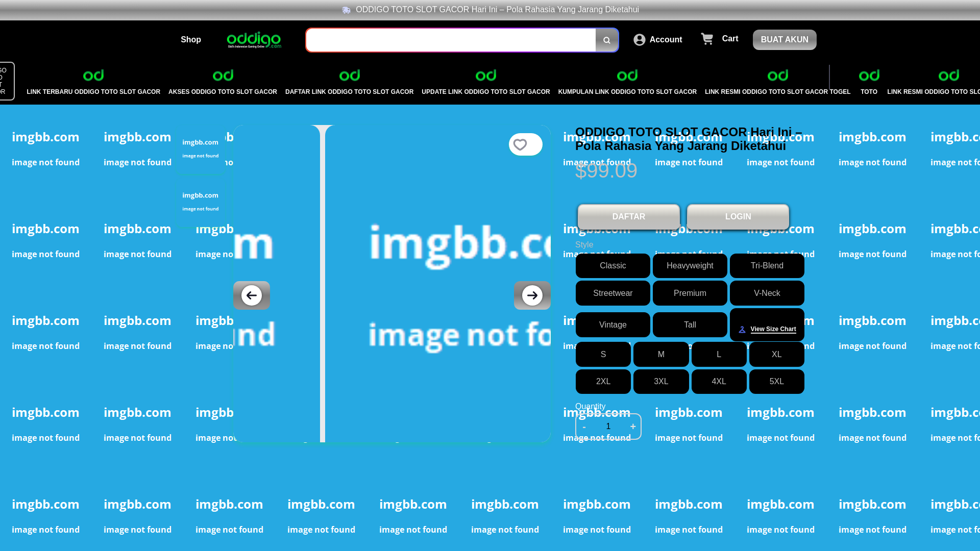Click the DAFTAR button
This screenshot has height=551, width=980.
(x=628, y=217)
